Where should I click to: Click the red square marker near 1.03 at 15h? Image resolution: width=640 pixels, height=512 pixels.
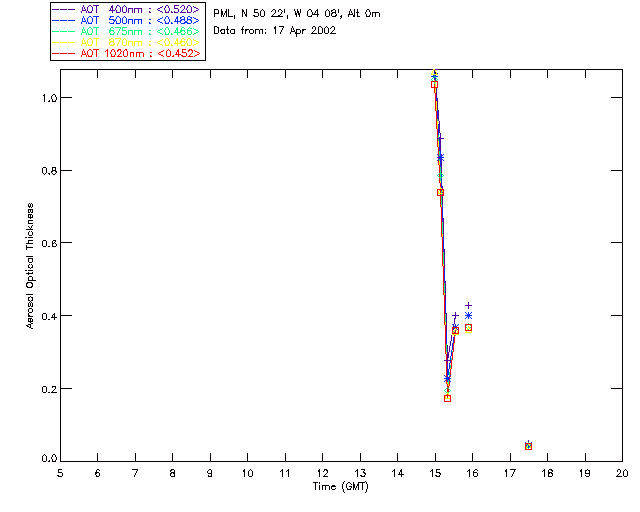(x=435, y=85)
